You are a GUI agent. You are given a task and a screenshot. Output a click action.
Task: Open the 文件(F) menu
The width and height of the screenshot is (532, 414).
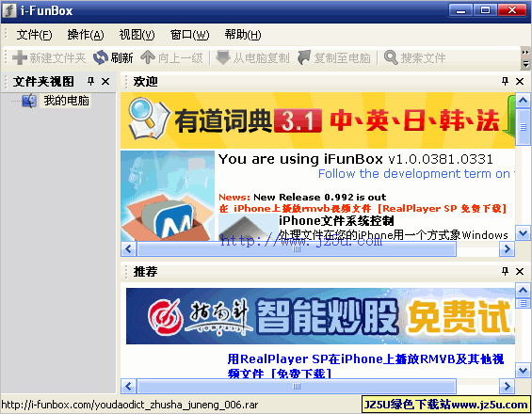click(34, 35)
